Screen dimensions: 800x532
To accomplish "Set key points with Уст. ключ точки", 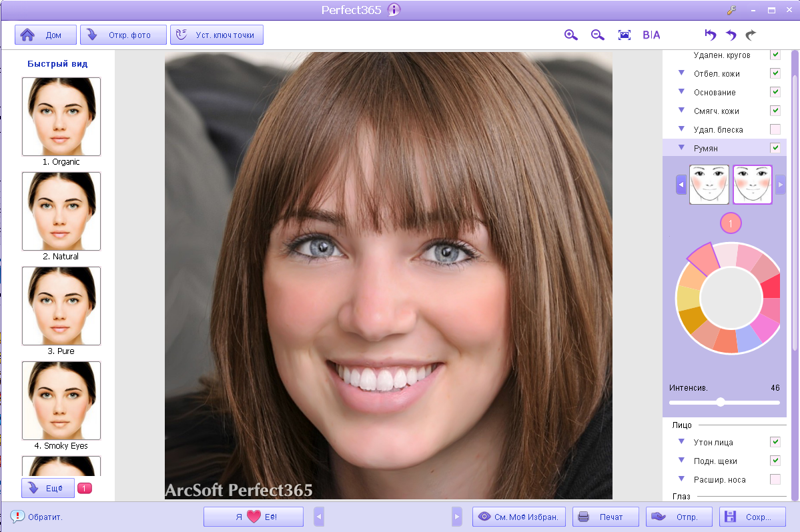I will click(217, 35).
